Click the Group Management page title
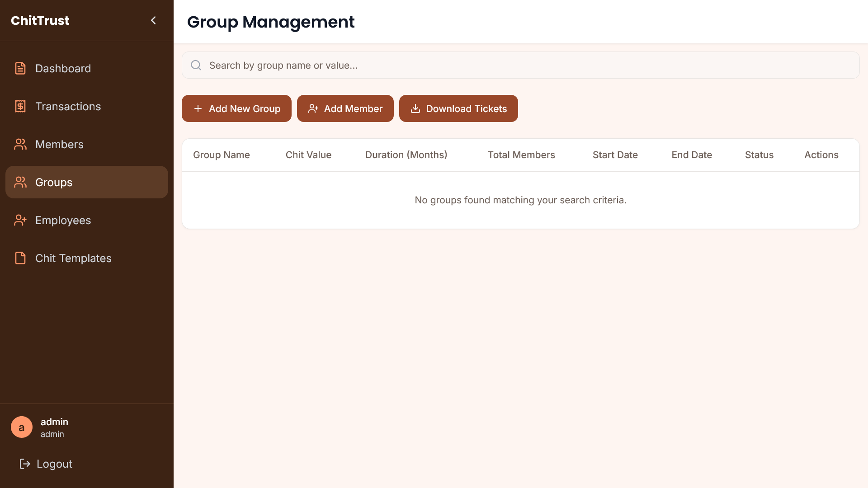This screenshot has height=488, width=868. (271, 22)
